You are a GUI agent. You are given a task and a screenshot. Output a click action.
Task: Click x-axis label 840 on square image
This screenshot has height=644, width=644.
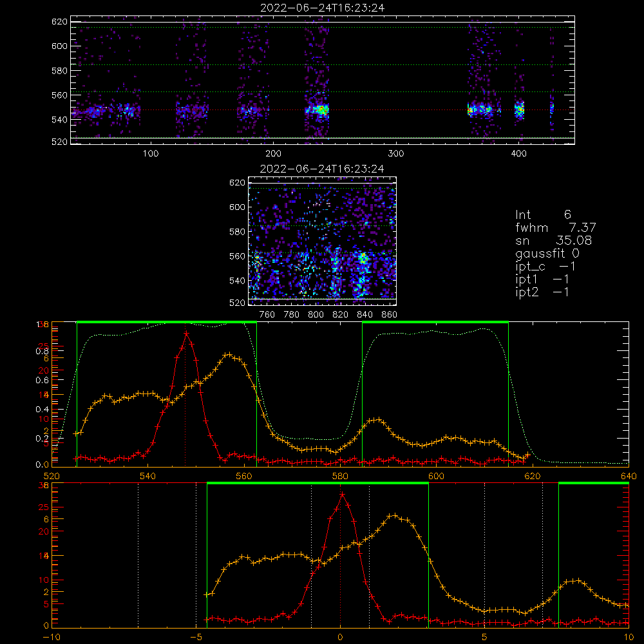point(365,315)
